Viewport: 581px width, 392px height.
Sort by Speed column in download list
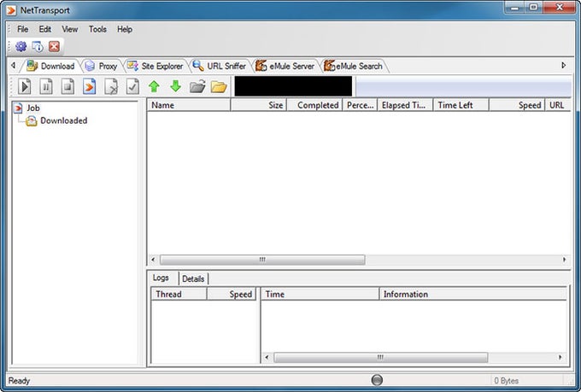click(517, 105)
